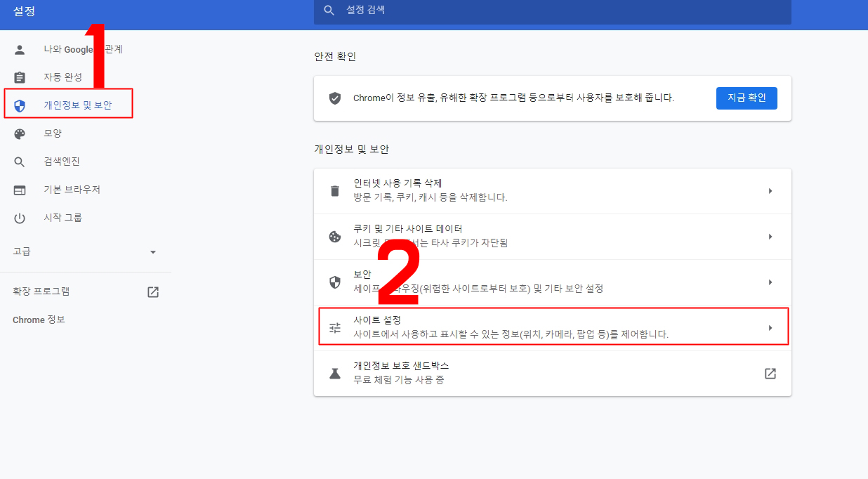Click 방문 기록, 쿠키, 캐시 description text

[430, 198]
